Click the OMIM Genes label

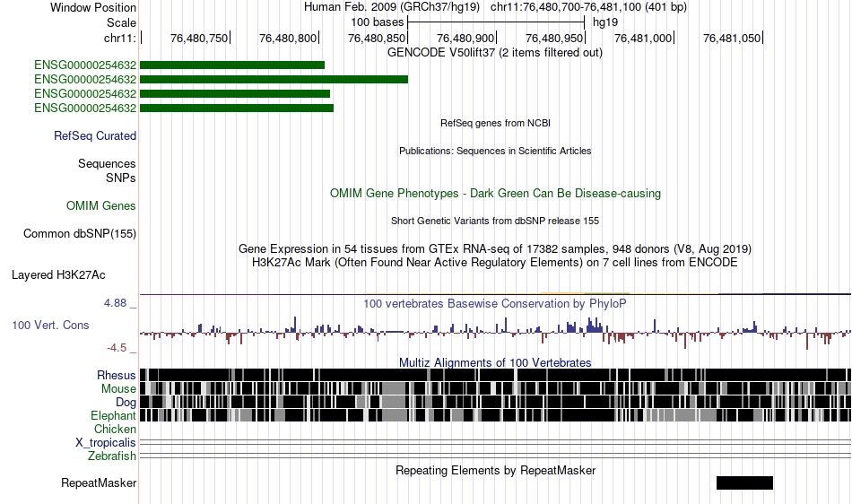(100, 206)
